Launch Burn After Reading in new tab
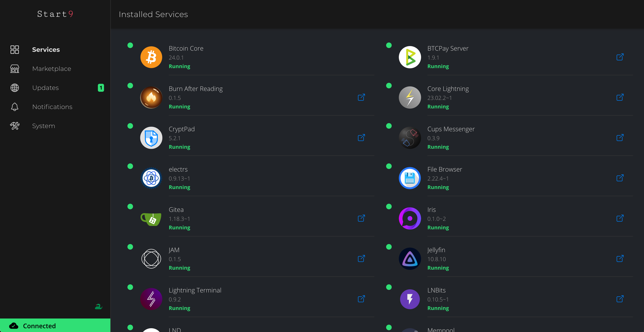644x332 pixels. click(362, 97)
